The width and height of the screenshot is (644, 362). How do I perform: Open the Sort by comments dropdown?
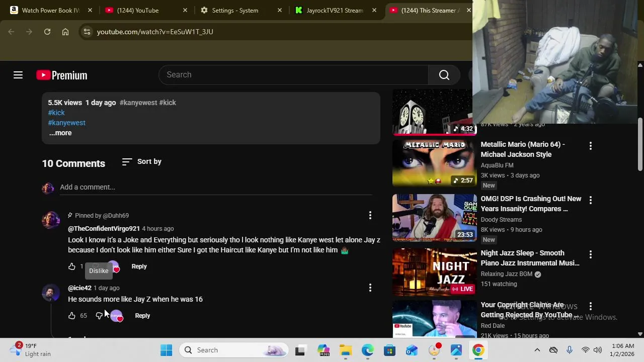pos(142,161)
